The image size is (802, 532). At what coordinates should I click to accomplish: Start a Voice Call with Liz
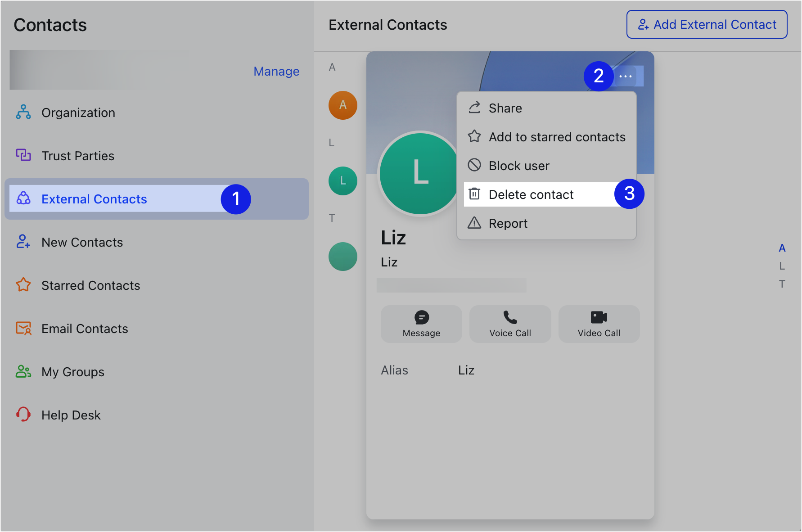pos(509,324)
